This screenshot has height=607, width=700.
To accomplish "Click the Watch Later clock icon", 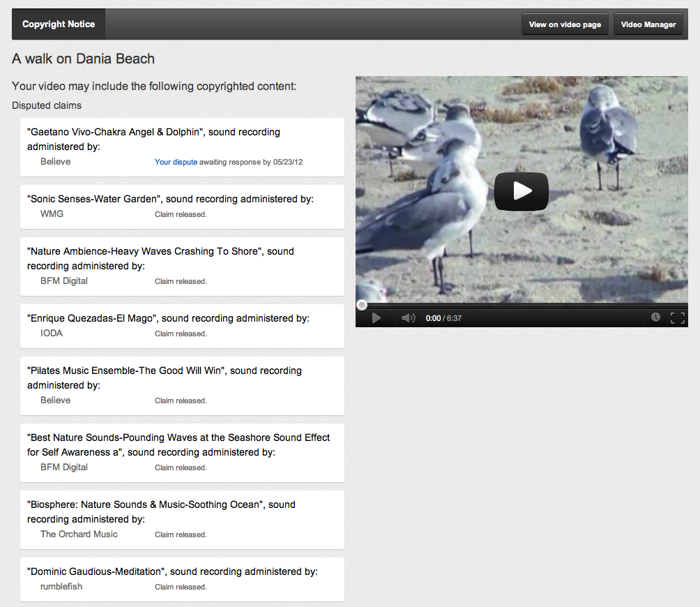I will tap(655, 317).
